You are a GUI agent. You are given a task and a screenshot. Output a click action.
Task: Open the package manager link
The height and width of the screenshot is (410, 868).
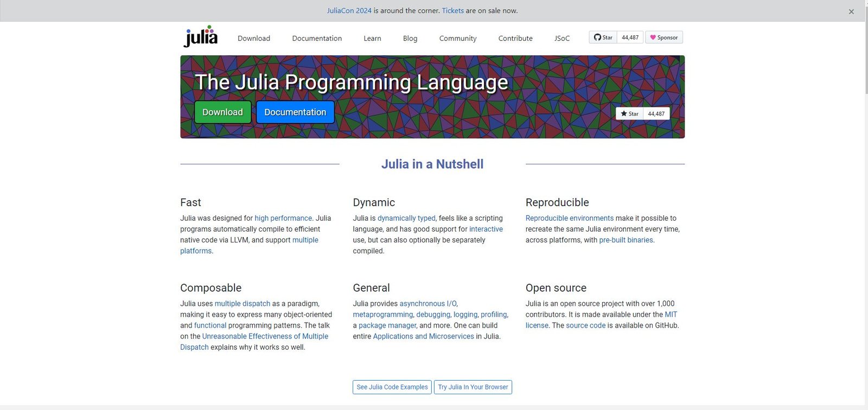[x=387, y=325]
